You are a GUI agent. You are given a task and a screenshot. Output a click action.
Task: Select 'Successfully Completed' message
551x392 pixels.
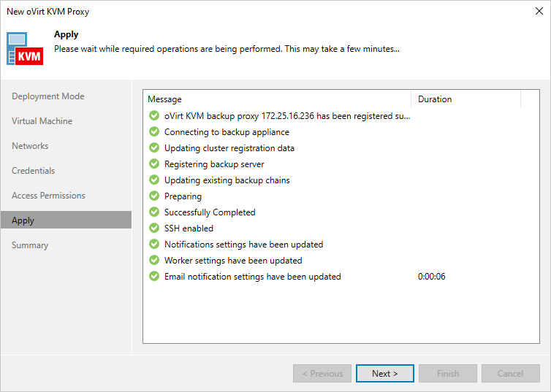(210, 212)
